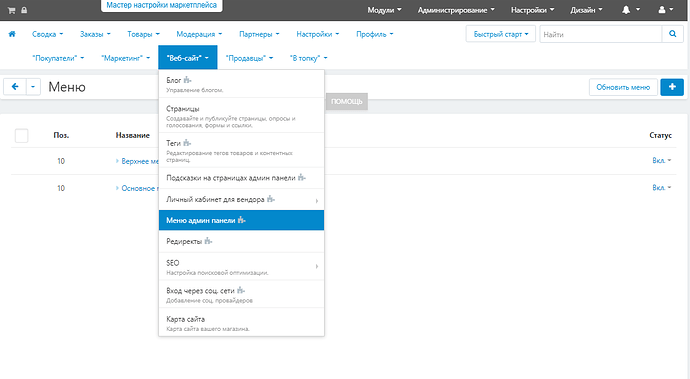
Task: Open the Вкл. status dropdown of second row
Action: 661,188
